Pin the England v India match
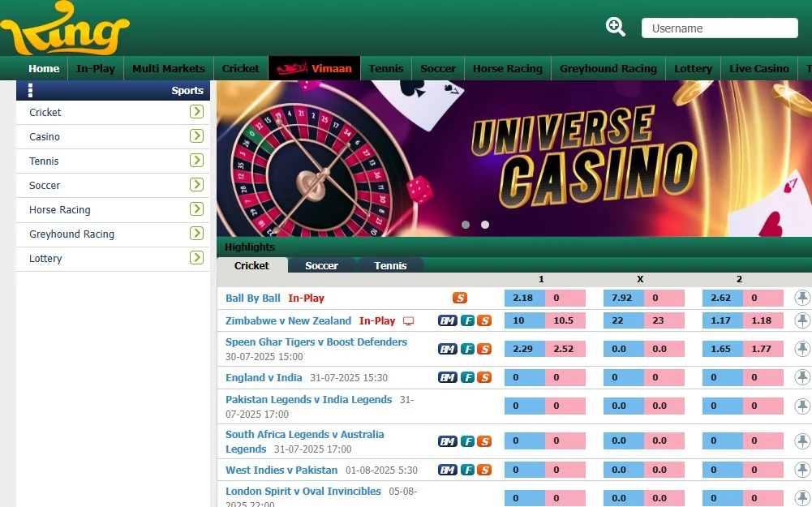 (802, 377)
